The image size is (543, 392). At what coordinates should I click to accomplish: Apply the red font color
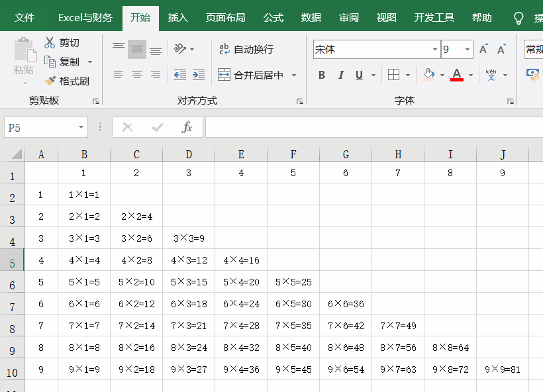coord(457,75)
